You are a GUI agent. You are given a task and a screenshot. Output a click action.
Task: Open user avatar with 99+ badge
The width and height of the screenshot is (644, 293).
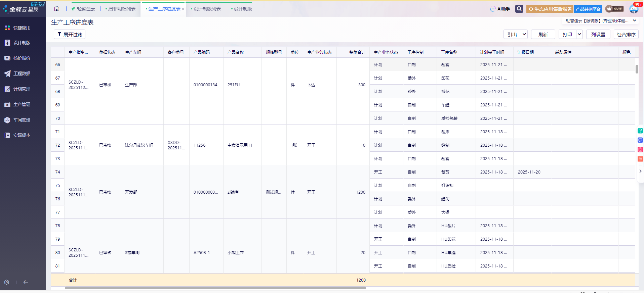coord(634,9)
